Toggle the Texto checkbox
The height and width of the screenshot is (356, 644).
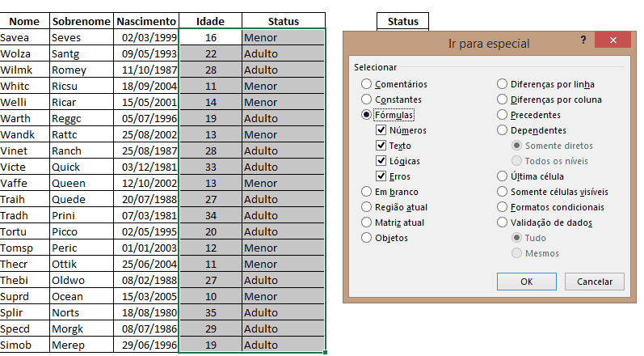[x=381, y=146]
